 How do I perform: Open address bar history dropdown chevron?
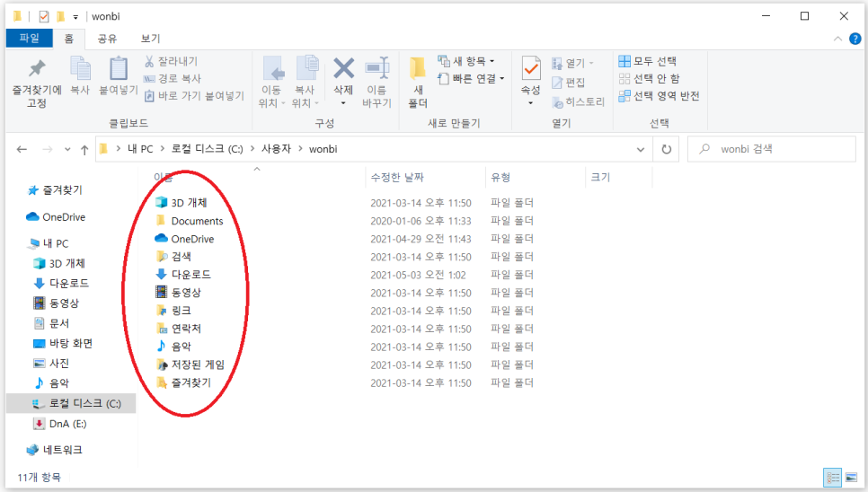click(641, 149)
